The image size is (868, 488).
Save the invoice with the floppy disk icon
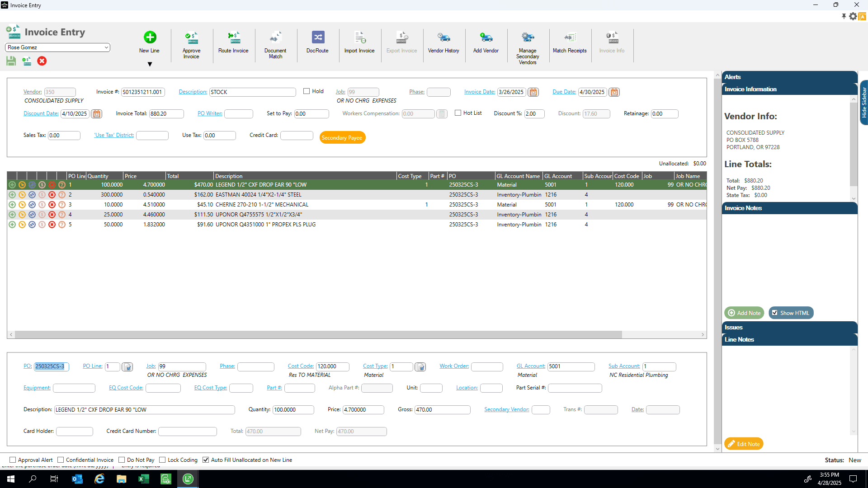point(11,61)
